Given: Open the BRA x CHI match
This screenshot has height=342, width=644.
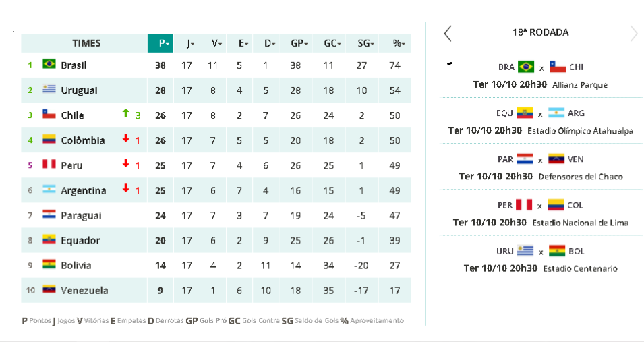Looking at the screenshot, I should 541,75.
